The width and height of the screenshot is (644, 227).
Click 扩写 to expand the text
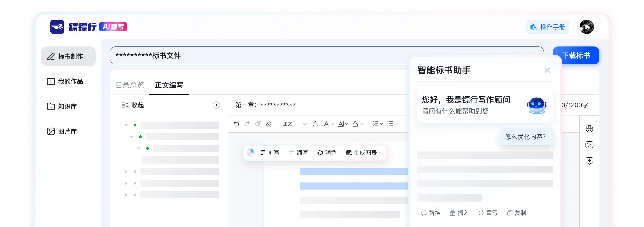pos(270,153)
